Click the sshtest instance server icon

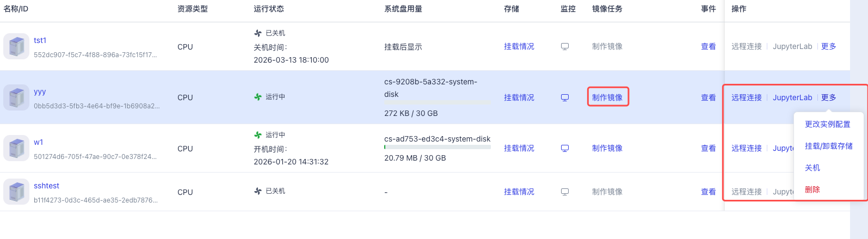[x=16, y=192]
